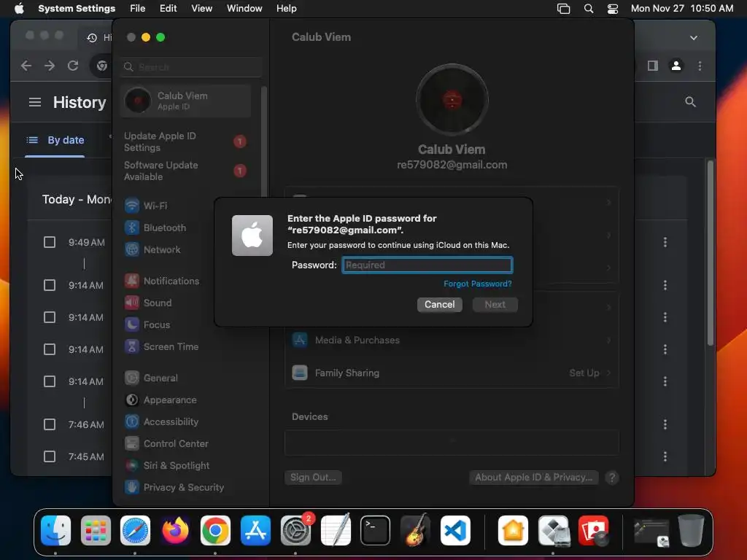Select Update Apple ID Settings item
The image size is (747, 560).
click(x=185, y=142)
